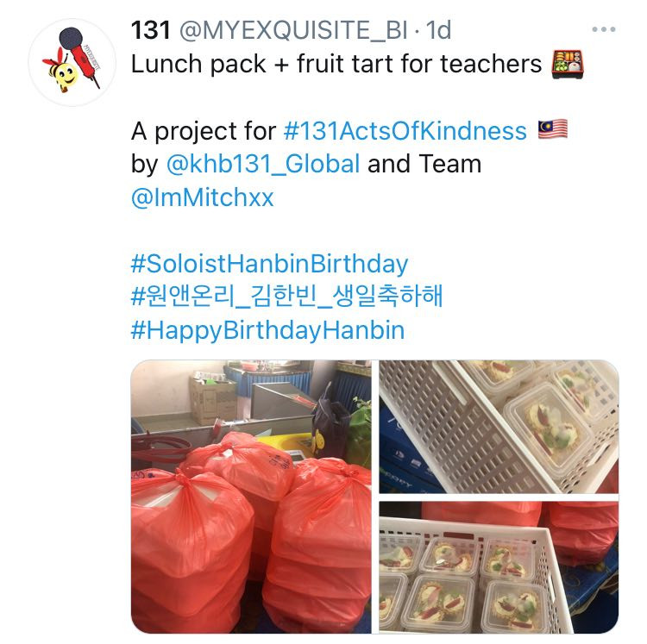Open the @ImMitchxx mention
Viewport: 647px width, 644px height.
click(202, 197)
